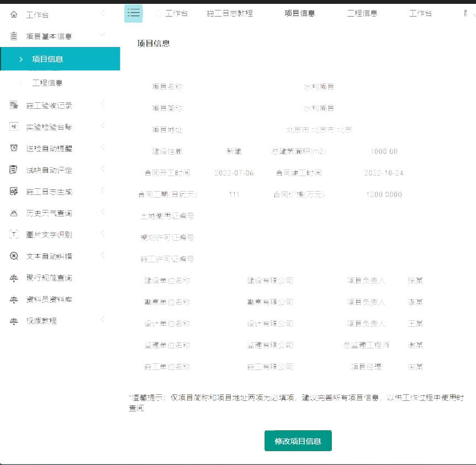
Task: Click the 2022-10-24 completion date value
Action: pos(384,173)
